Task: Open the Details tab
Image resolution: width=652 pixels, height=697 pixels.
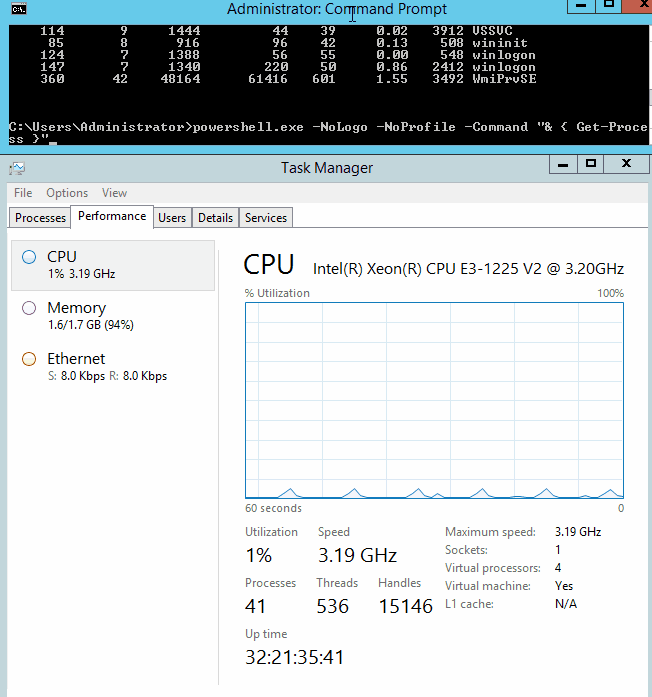Action: (216, 218)
